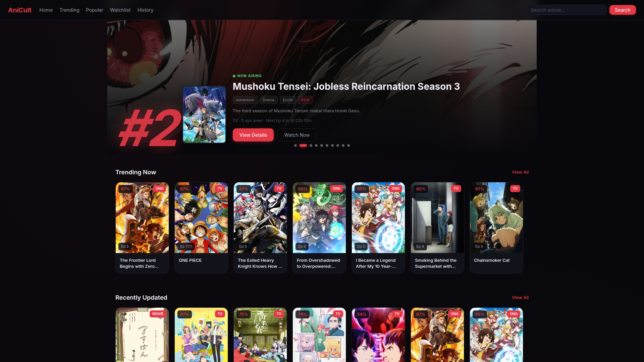Select the Adventure genre tag
Image resolution: width=644 pixels, height=362 pixels.
(245, 100)
